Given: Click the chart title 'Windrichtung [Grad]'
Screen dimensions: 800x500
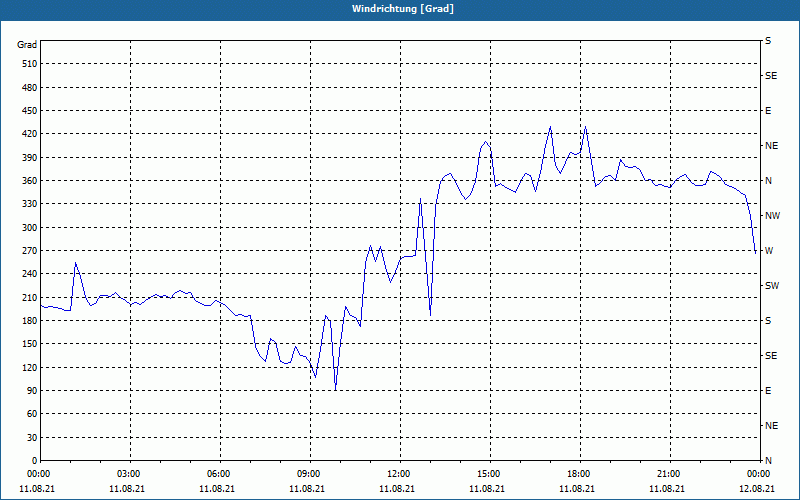Looking at the screenshot, I should [x=403, y=9].
